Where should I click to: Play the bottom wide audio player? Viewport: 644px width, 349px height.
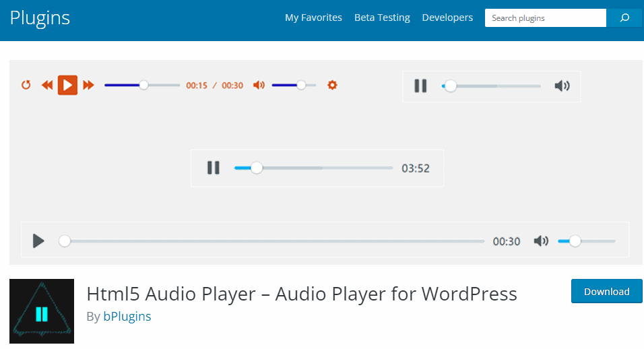pos(38,241)
